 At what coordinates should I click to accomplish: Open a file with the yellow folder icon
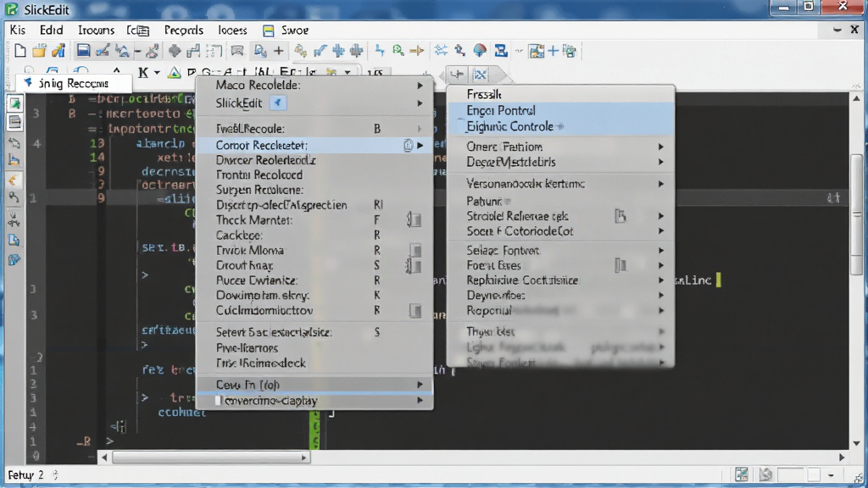(x=39, y=52)
